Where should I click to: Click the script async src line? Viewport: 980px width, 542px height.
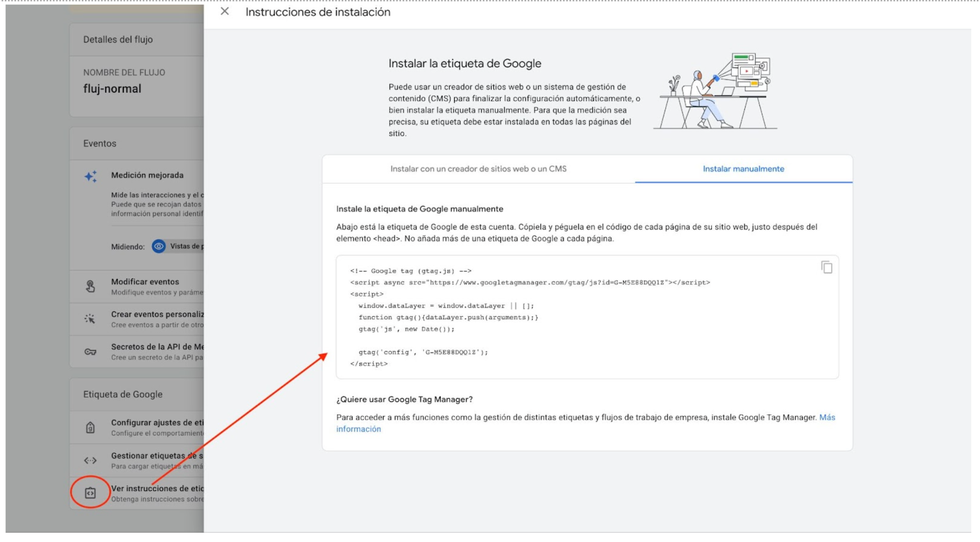coord(530,282)
